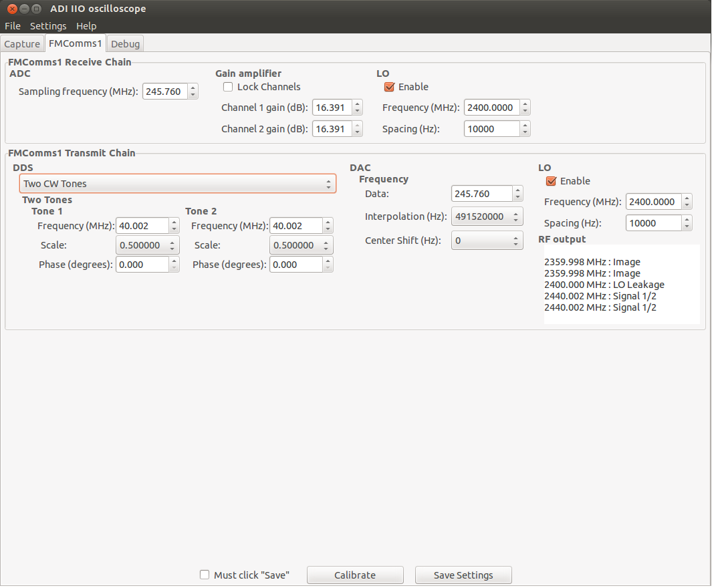712x588 pixels.
Task: Open the File menu
Action: pos(12,26)
